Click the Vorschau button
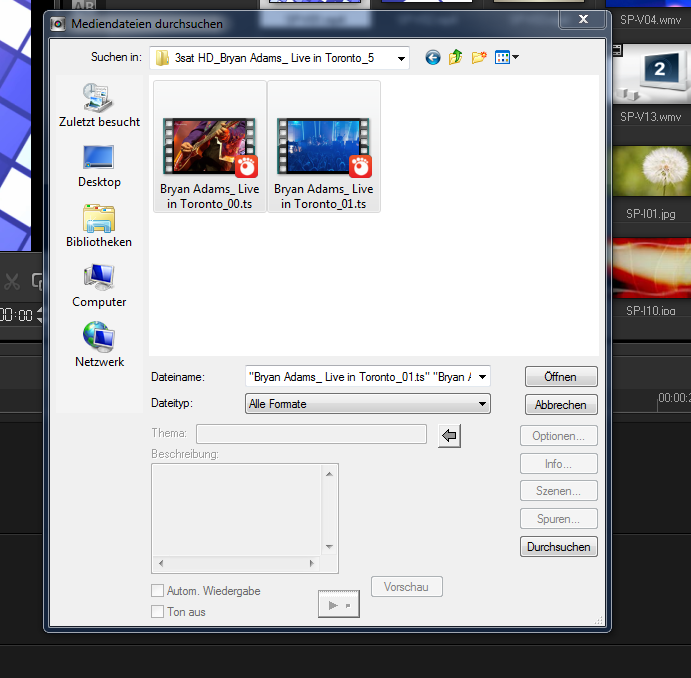Viewport: 691px width, 678px height. pos(407,587)
